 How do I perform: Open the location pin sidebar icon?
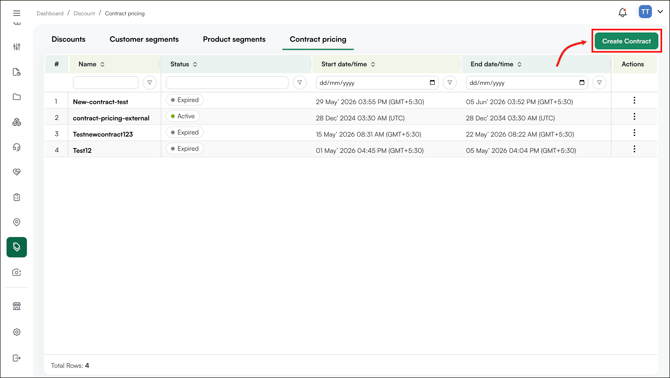[x=17, y=222]
